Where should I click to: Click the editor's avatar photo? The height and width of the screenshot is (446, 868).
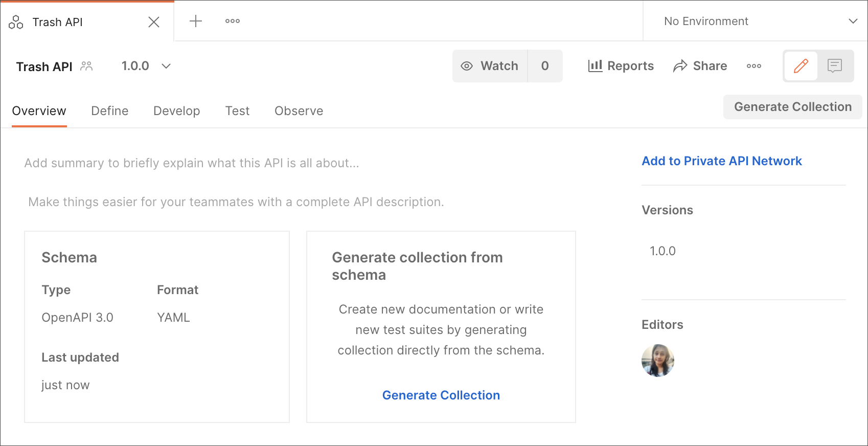click(658, 361)
